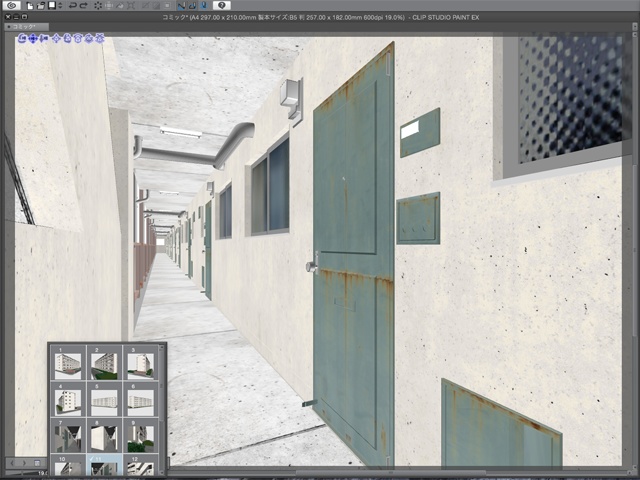Click preset list scrollbar up arrow
The image size is (640, 480).
point(162,347)
